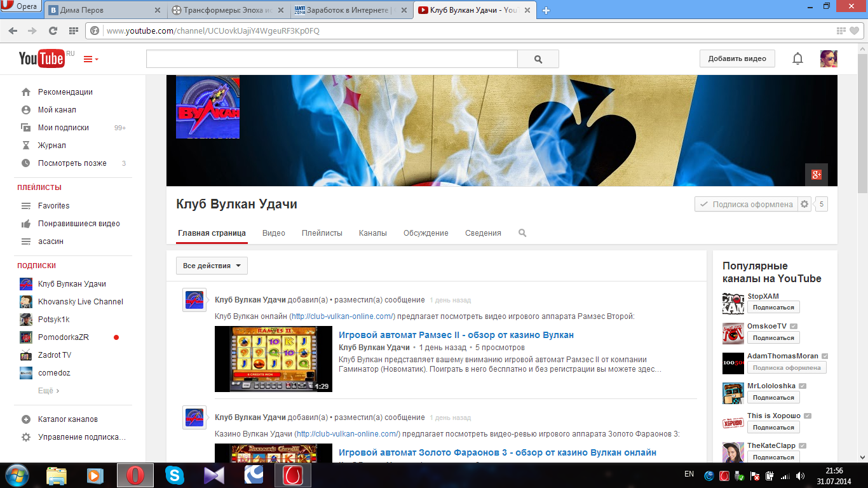This screenshot has height=488, width=868.
Task: Click the Google+ icon on banner
Action: click(x=816, y=175)
